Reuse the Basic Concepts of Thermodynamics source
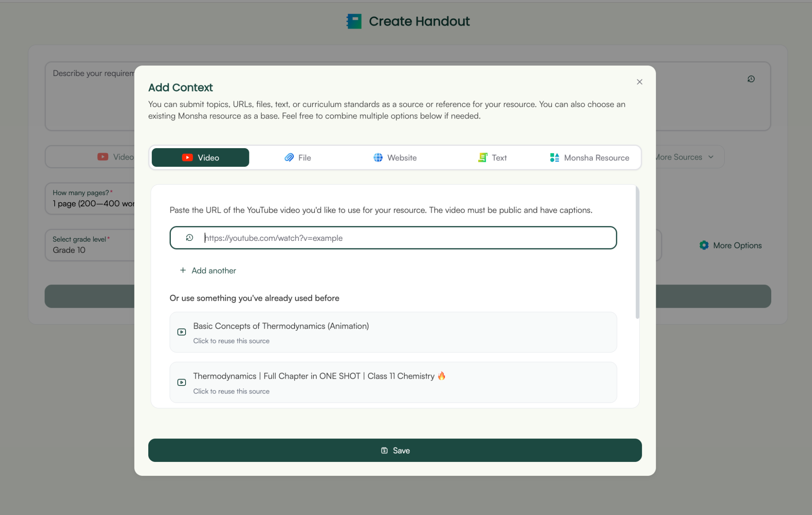 coord(393,332)
